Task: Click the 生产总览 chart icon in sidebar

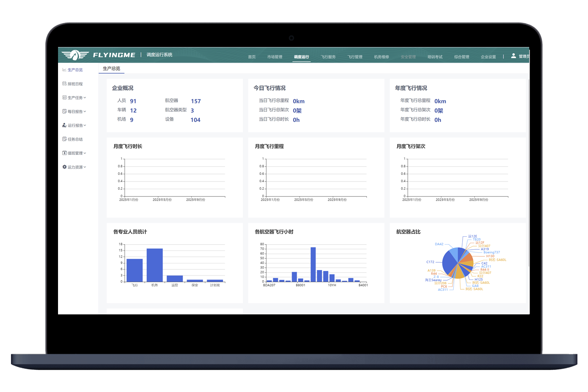Action: 64,70
